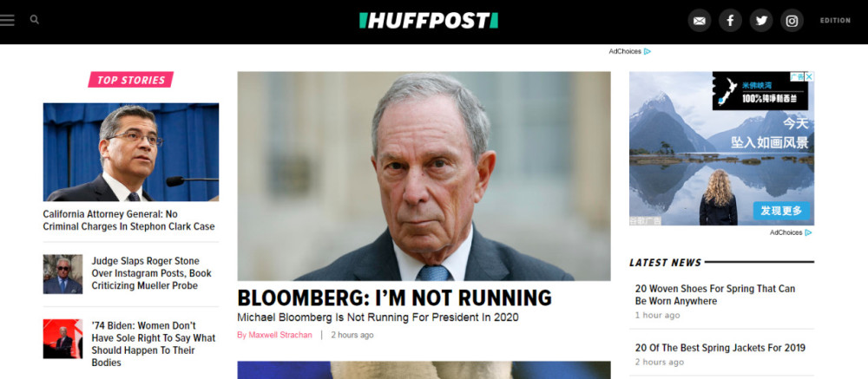
Task: Open the Twitter bird icon
Action: 761,21
